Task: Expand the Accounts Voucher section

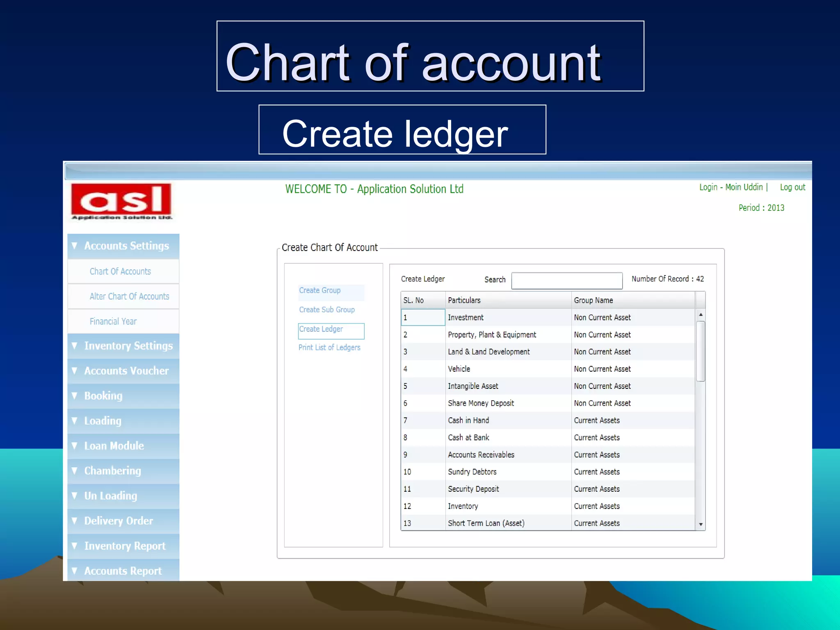Action: point(123,371)
